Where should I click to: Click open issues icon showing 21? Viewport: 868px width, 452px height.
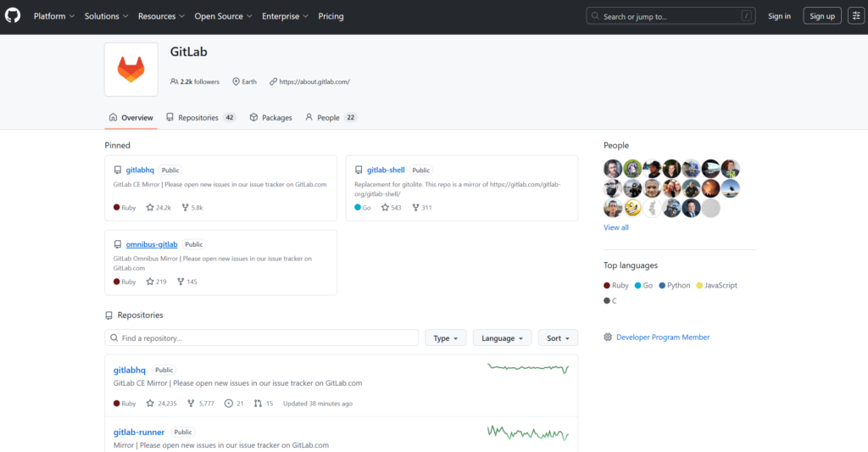(x=229, y=404)
